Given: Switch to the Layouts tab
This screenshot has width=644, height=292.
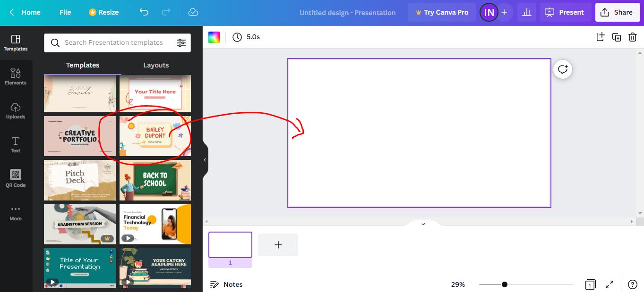Looking at the screenshot, I should click(156, 65).
